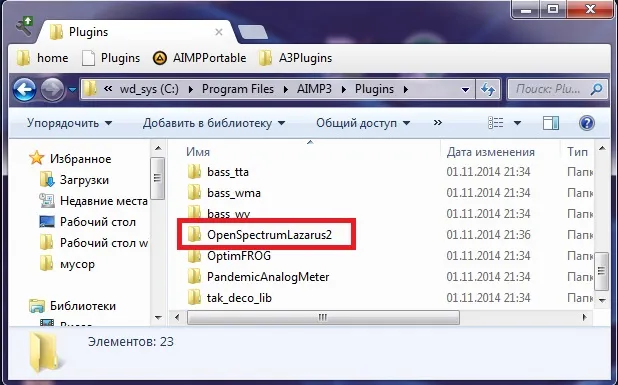Open the AIMPPortable bookmark
618x385 pixels.
click(x=199, y=58)
